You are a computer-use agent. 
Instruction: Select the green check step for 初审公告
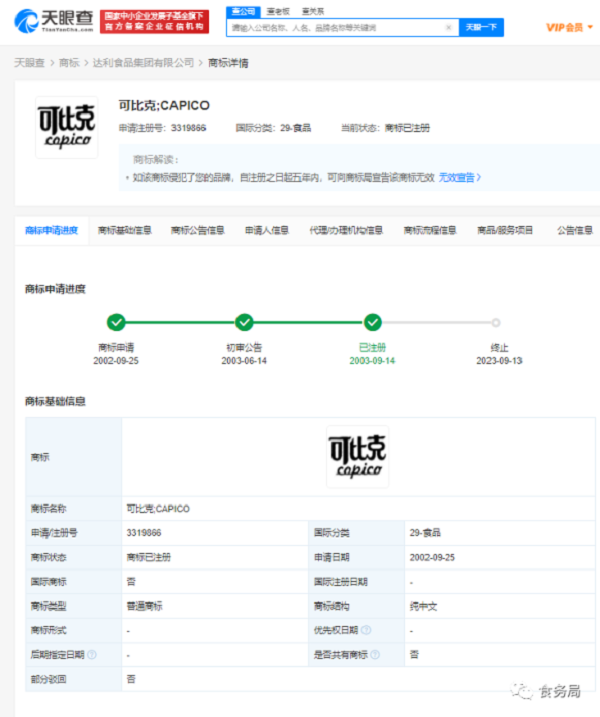click(244, 322)
